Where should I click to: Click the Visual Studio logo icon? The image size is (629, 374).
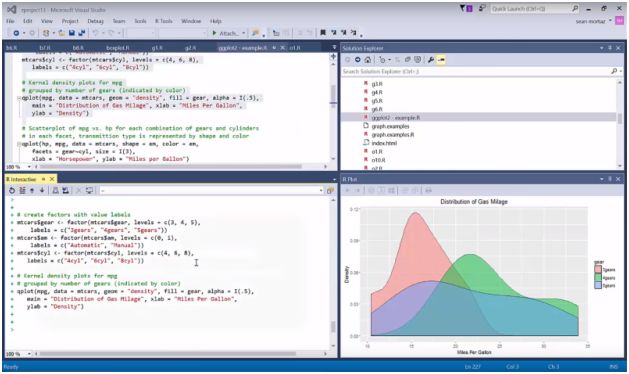(12, 9)
